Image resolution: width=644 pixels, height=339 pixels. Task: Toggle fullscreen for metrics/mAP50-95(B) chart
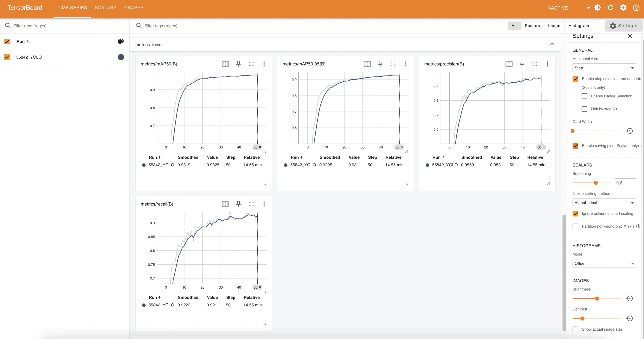click(393, 64)
